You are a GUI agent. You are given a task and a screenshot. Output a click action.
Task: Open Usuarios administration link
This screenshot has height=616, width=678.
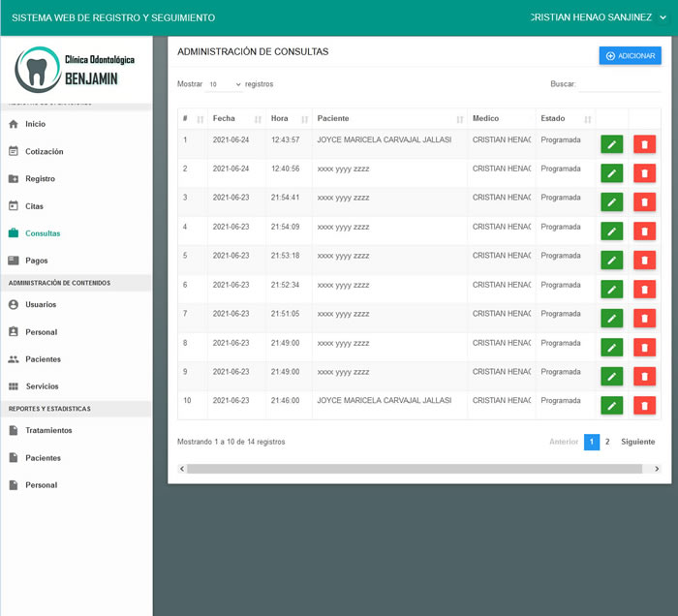(x=41, y=304)
